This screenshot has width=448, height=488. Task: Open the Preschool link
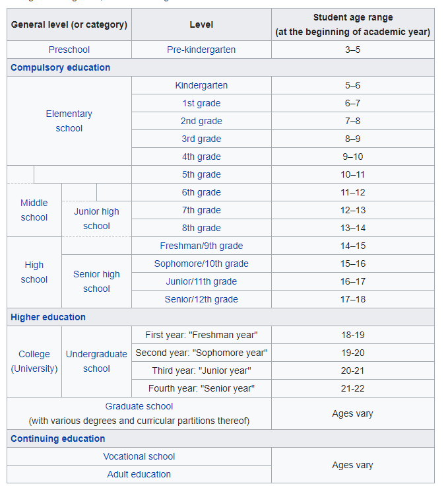[x=69, y=50]
